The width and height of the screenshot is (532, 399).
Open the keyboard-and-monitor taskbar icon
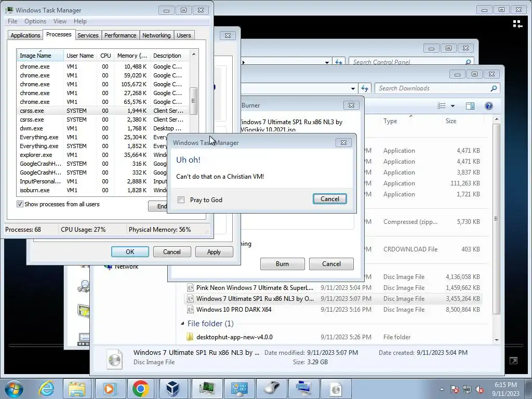click(x=303, y=389)
